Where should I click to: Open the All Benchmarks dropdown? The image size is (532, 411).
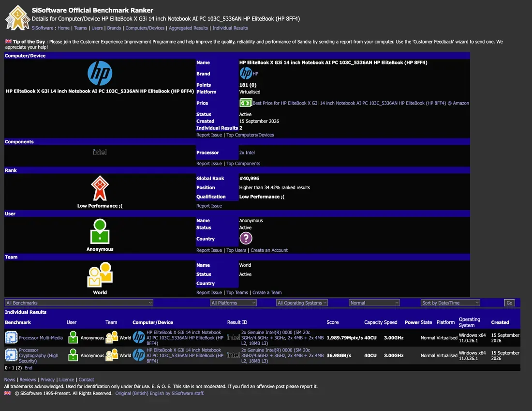79,303
